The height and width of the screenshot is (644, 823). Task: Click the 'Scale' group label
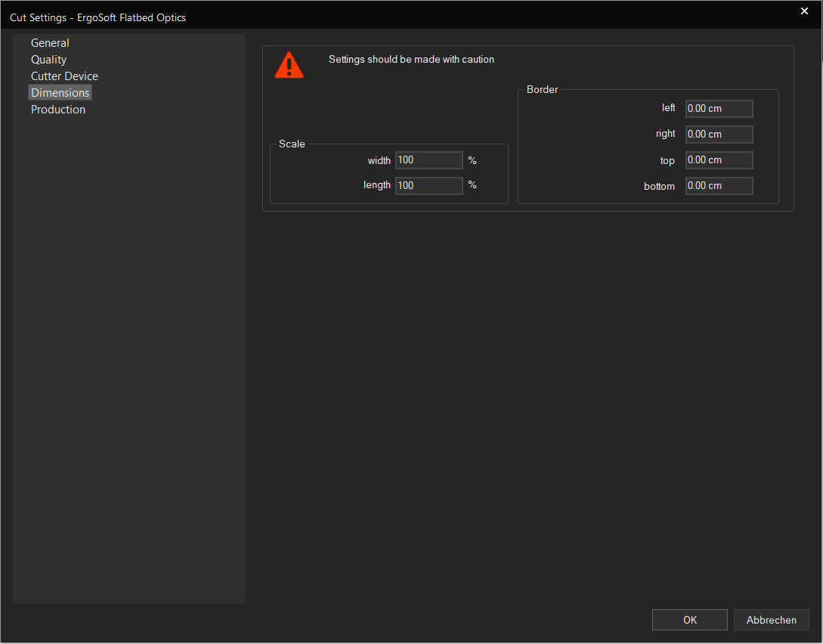pos(292,144)
